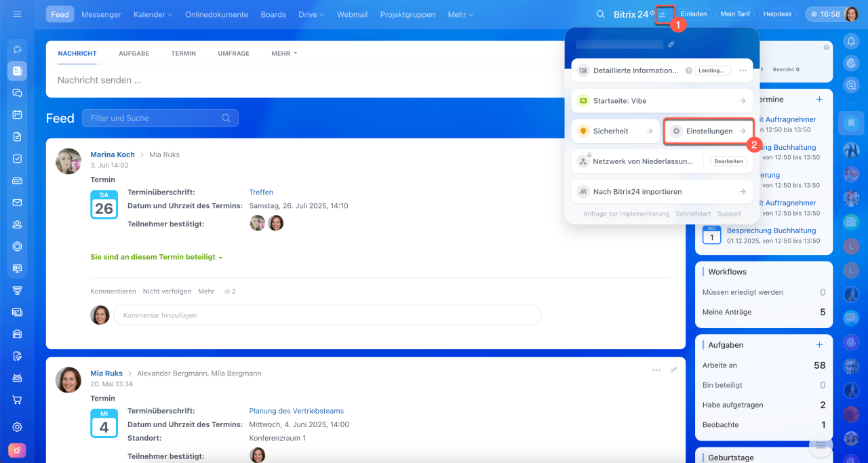Open the shopping cart icon in left sidebar
The height and width of the screenshot is (463, 868).
[x=18, y=400]
